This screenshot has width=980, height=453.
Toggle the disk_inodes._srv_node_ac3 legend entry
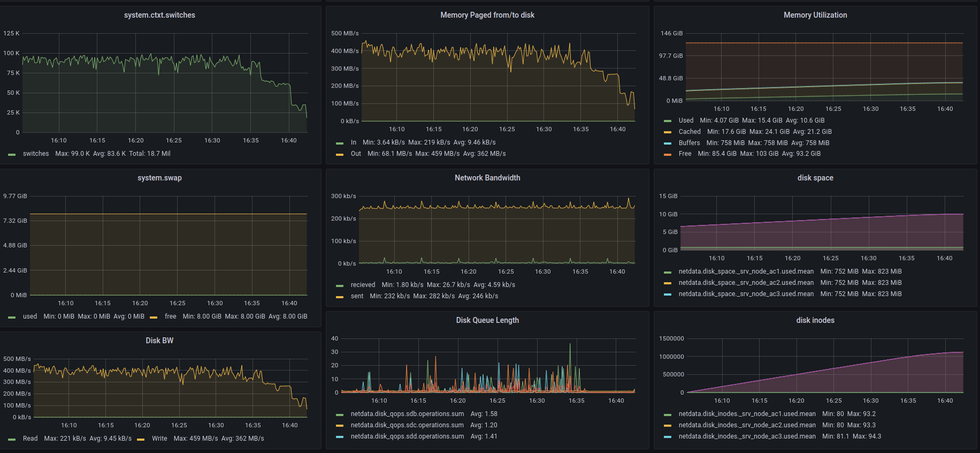(x=747, y=436)
